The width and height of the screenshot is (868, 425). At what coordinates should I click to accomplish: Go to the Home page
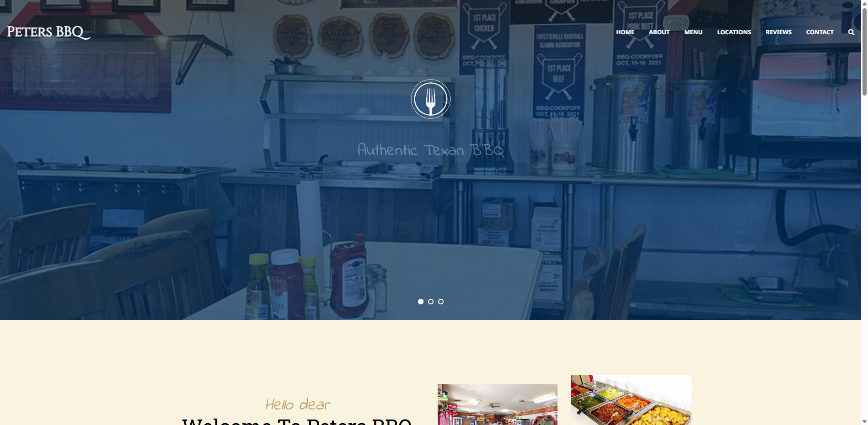coord(625,32)
